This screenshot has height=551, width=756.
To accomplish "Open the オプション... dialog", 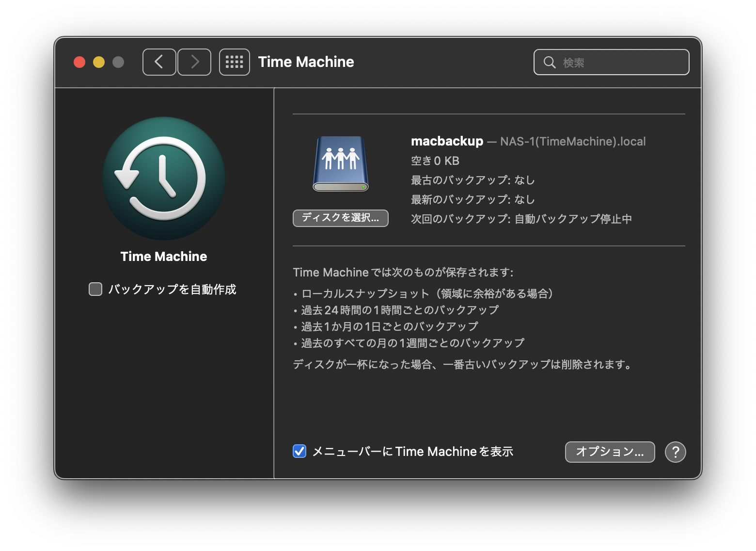I will coord(610,452).
